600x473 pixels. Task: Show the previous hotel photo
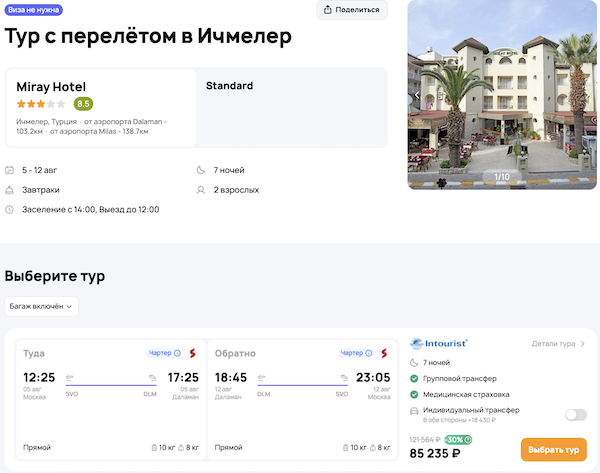pyautogui.click(x=417, y=96)
